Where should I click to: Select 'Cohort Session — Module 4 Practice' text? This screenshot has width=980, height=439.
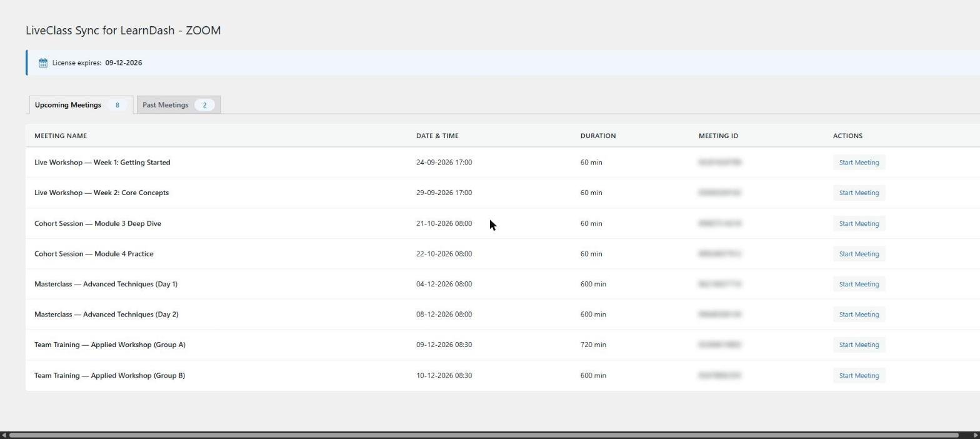pos(94,254)
